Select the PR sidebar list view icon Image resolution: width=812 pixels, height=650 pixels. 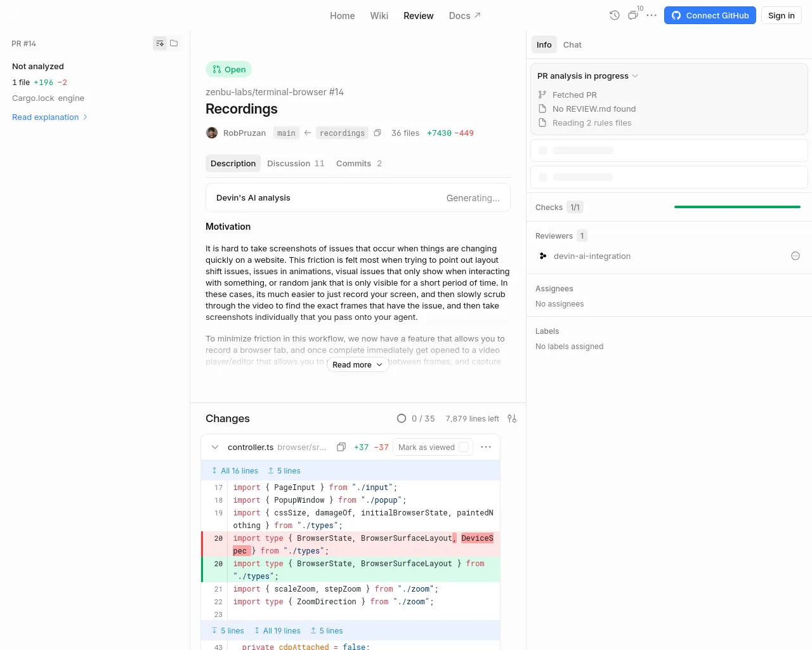[160, 43]
